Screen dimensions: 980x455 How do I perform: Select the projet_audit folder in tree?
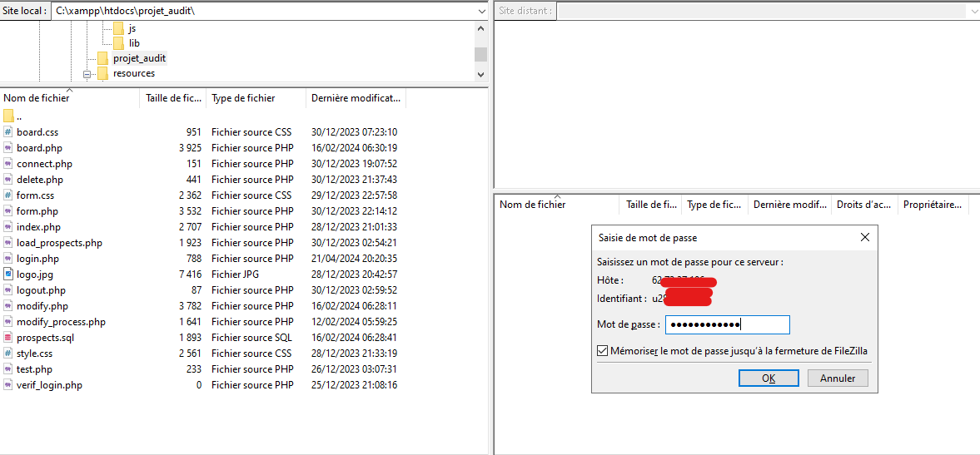pyautogui.click(x=139, y=58)
